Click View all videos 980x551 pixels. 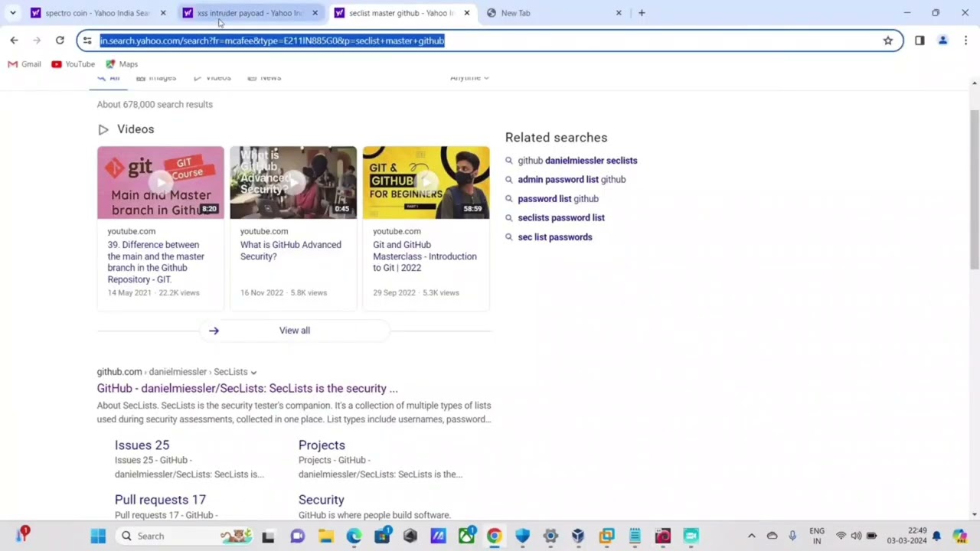[x=294, y=331]
